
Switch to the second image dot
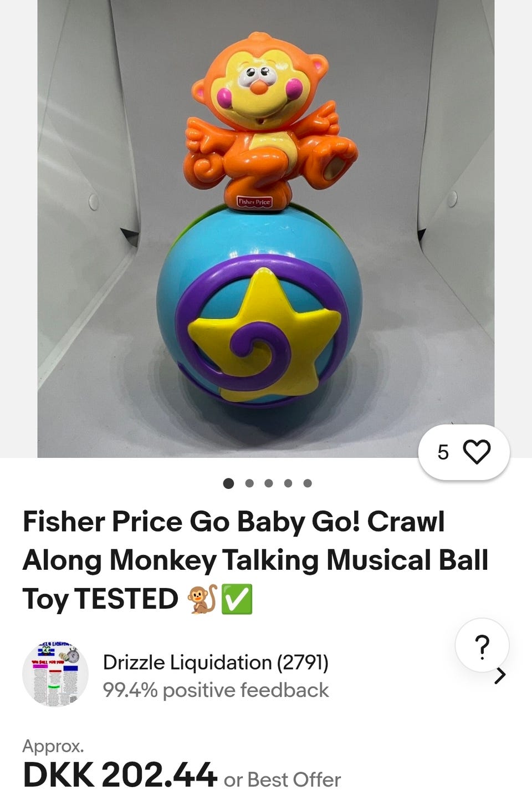[x=249, y=483]
